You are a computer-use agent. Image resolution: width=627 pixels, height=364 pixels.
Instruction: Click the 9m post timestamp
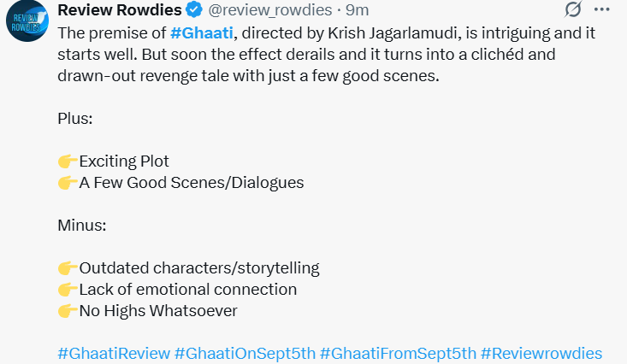coord(358,11)
